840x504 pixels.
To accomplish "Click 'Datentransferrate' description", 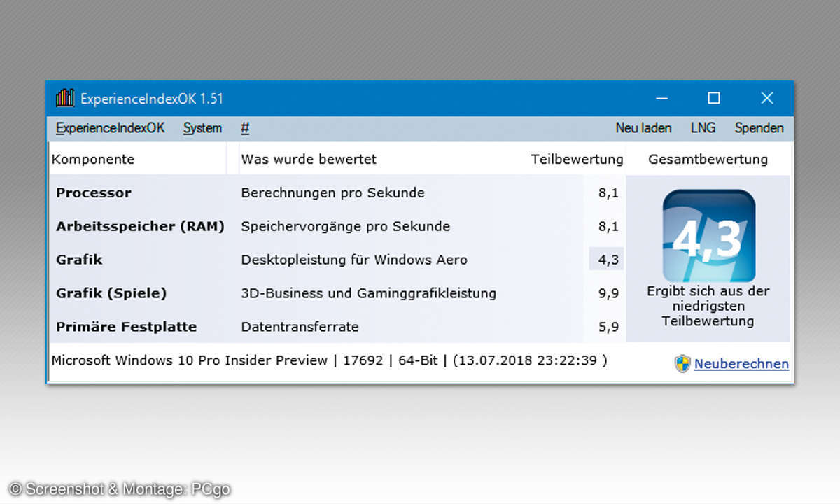I will 300,327.
